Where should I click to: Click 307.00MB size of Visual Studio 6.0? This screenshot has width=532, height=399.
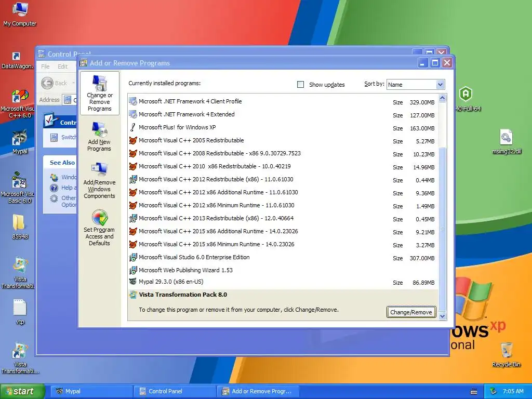422,258
